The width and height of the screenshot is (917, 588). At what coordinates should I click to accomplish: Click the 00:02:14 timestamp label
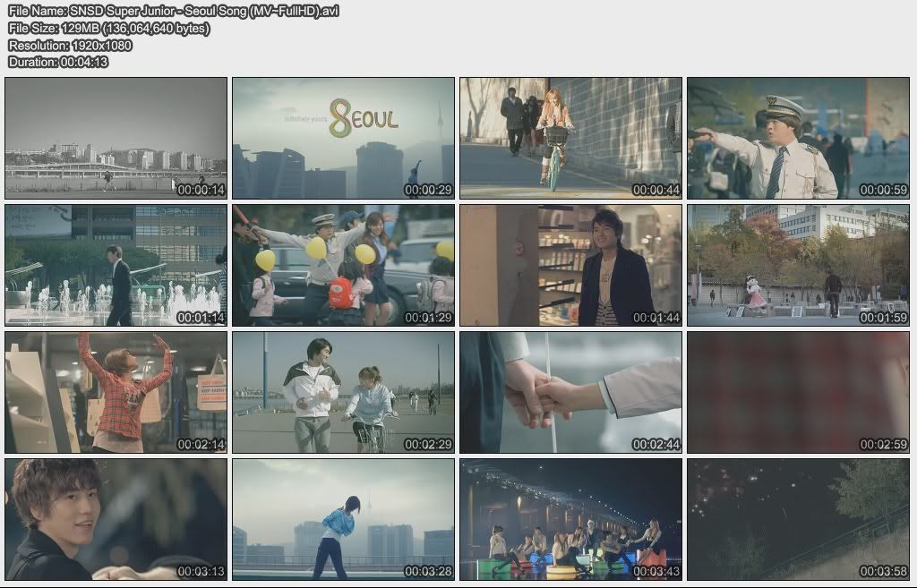click(201, 444)
